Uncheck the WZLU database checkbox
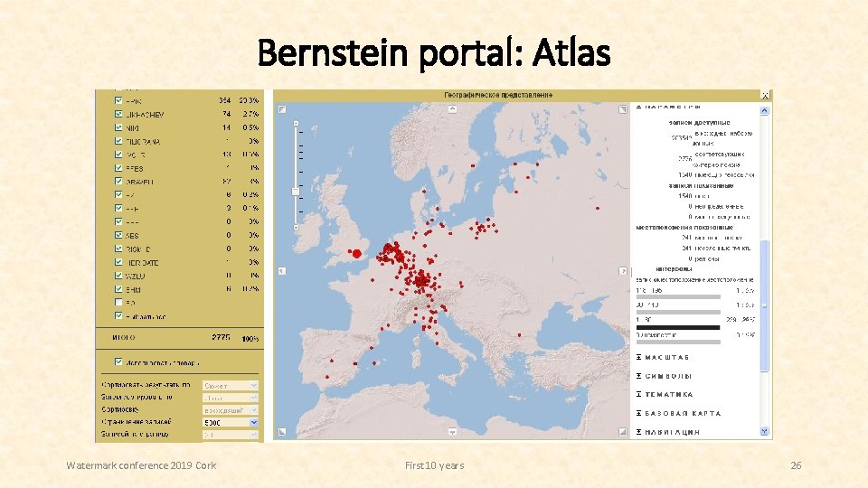 click(118, 275)
